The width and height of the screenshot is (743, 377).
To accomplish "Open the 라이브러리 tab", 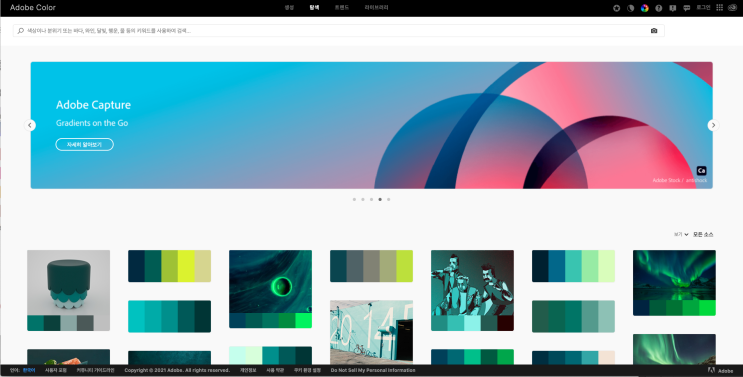I will tap(377, 8).
